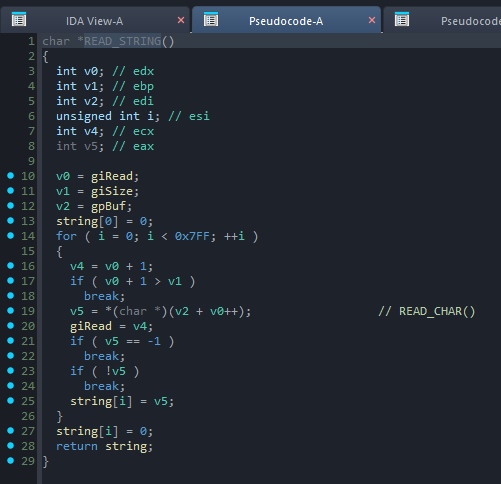
Task: Toggle breakpoint dot on line 28
Action: point(10,445)
